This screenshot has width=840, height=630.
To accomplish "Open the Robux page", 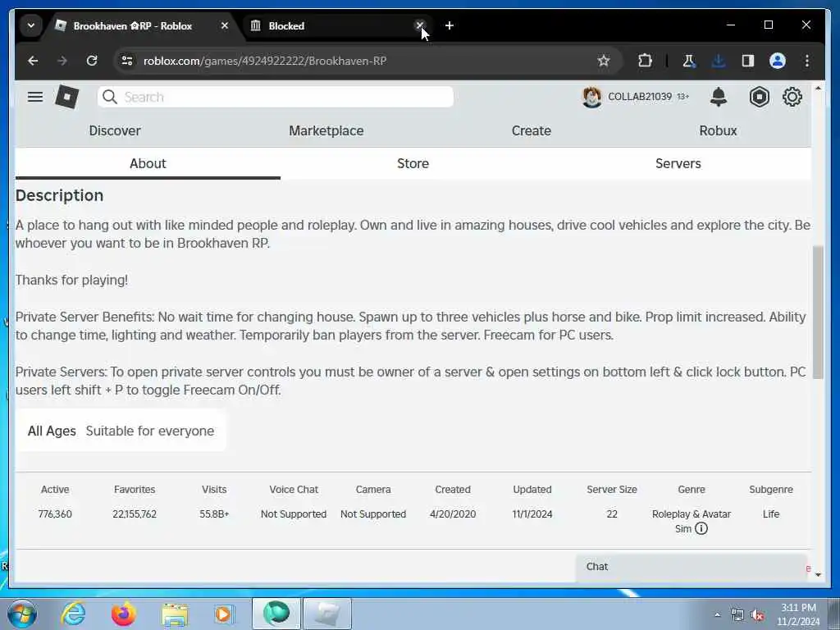I will 718,130.
